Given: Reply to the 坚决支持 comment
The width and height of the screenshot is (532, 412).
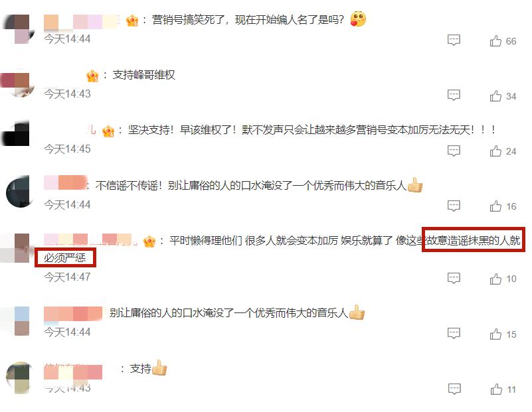Looking at the screenshot, I should click(x=454, y=151).
